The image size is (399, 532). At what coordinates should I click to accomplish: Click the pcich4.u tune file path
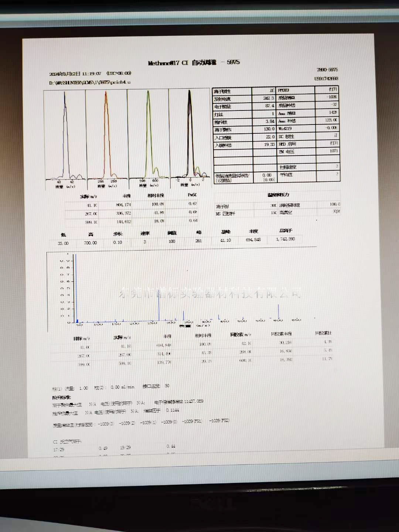click(x=90, y=82)
